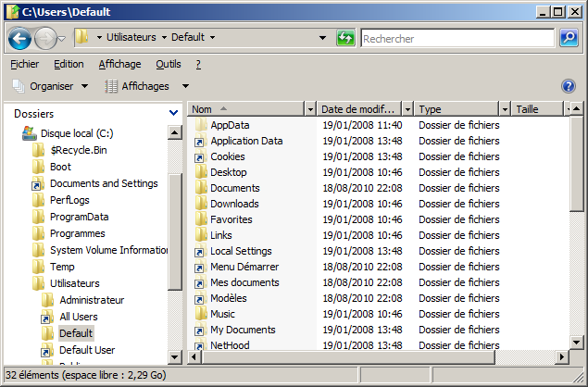
Task: Click the magnifier search button
Action: pyautogui.click(x=569, y=38)
